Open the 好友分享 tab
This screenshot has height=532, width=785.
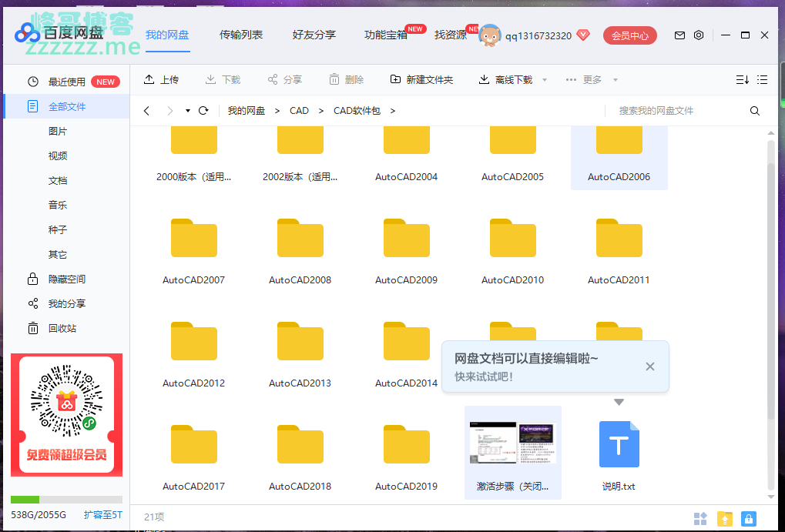point(314,35)
